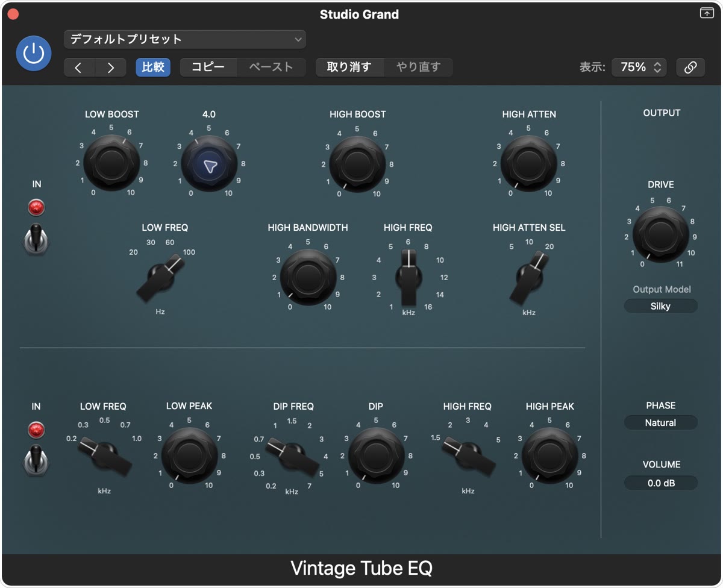Click the window expand icon in title bar
Screen dimensions: 723x588
point(707,13)
